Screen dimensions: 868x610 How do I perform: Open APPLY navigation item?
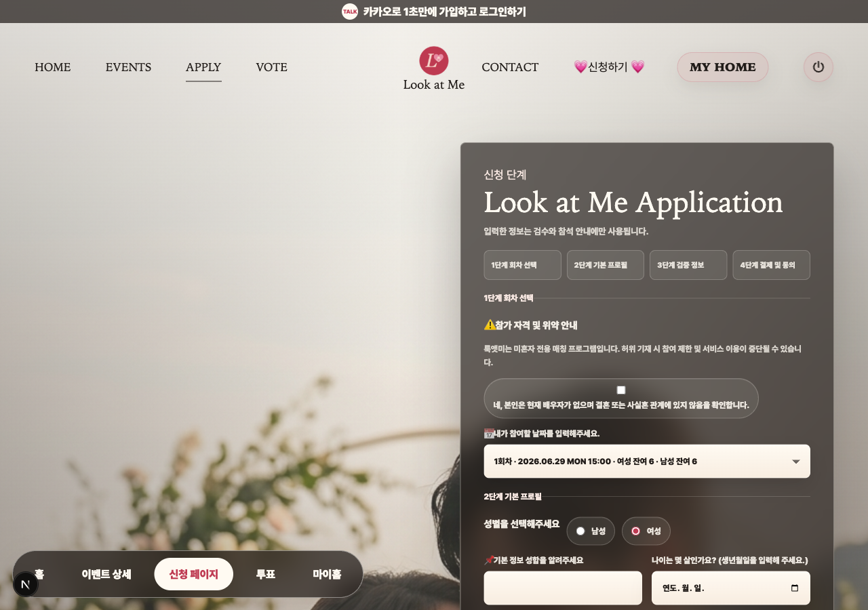(x=203, y=67)
